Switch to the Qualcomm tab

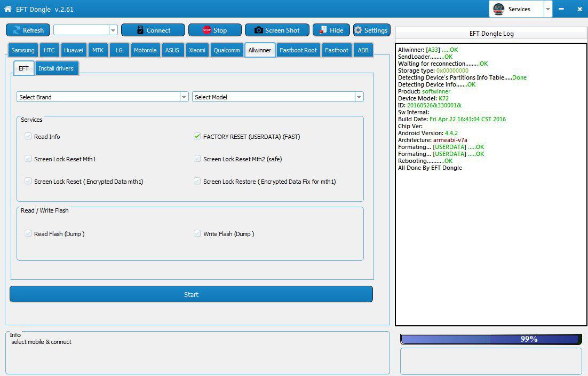pos(227,50)
